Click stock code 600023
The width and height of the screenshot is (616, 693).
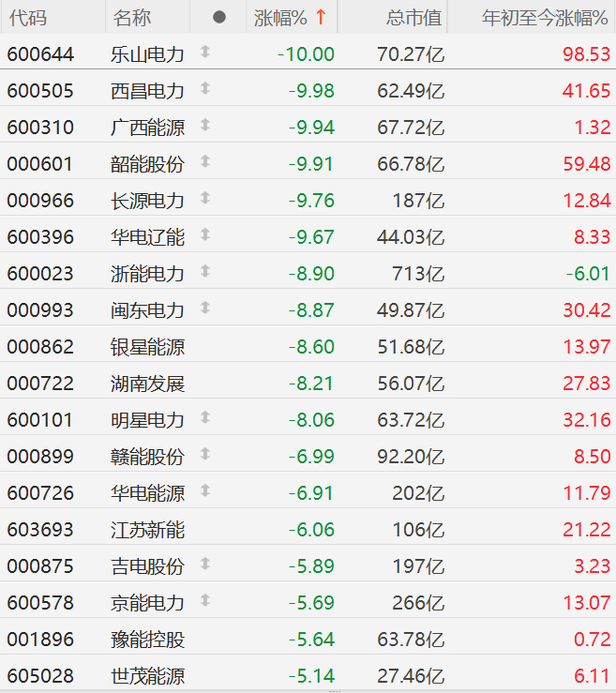click(x=40, y=274)
